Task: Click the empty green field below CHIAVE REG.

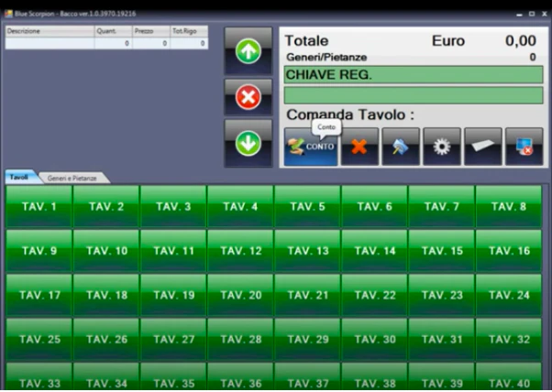Action: coord(414,95)
